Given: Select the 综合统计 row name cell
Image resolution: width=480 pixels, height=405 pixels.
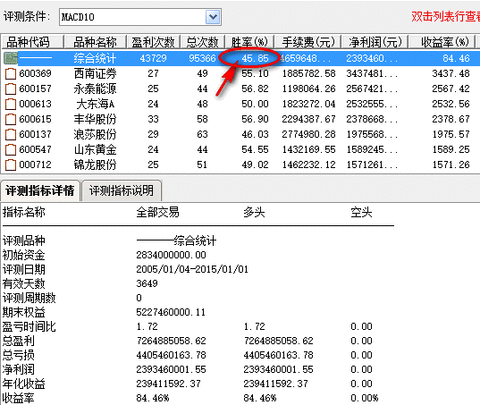Looking at the screenshot, I should point(95,58).
